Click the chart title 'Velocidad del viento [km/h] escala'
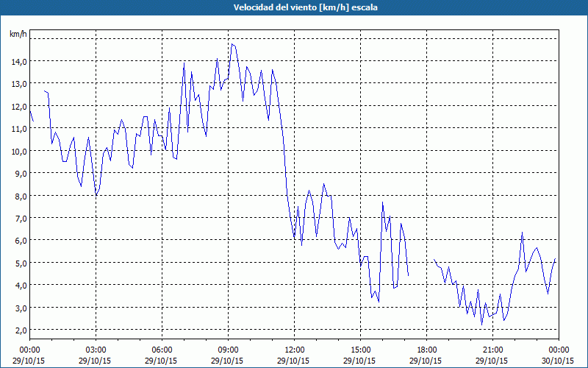 click(305, 7)
